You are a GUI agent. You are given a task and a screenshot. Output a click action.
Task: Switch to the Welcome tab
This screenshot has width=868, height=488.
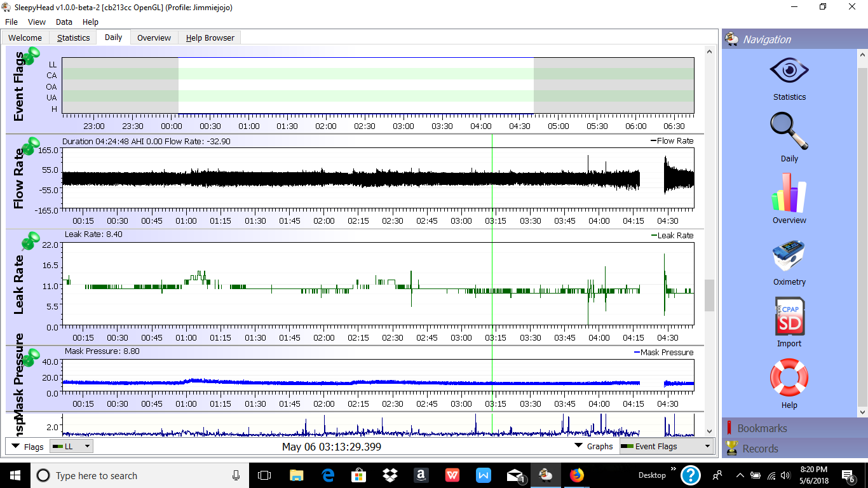[x=25, y=37]
